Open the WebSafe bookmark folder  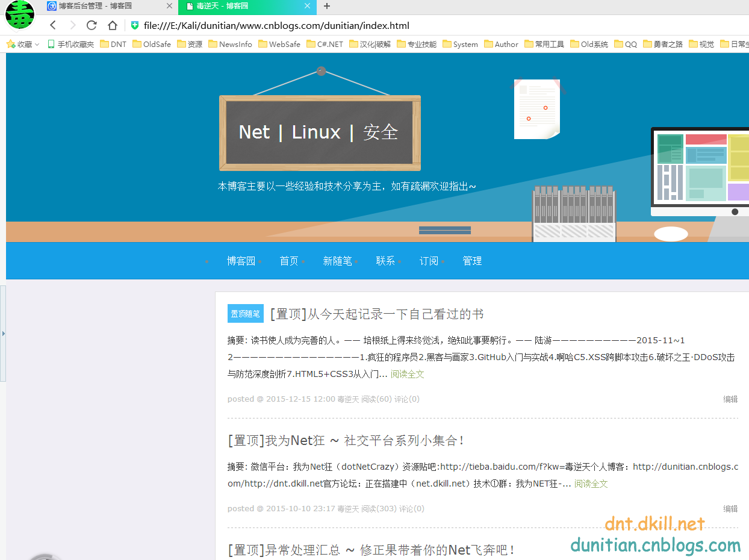(279, 44)
